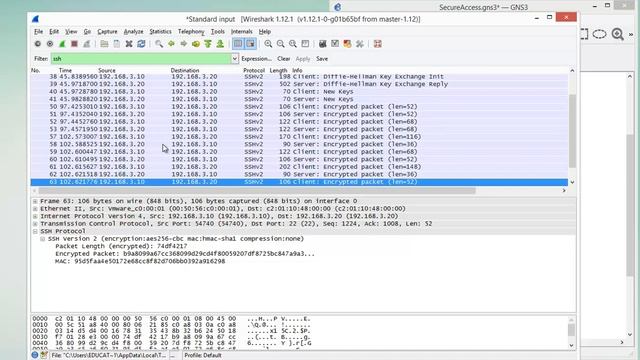Open capture options toolbar icon
Screen dimensions: 640x360
point(50,44)
